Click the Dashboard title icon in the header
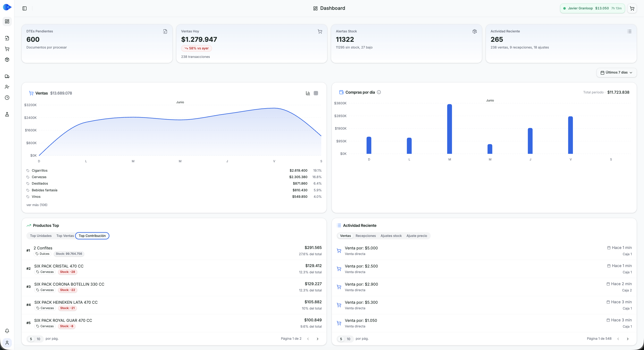Image resolution: width=644 pixels, height=350 pixels. coord(315,8)
